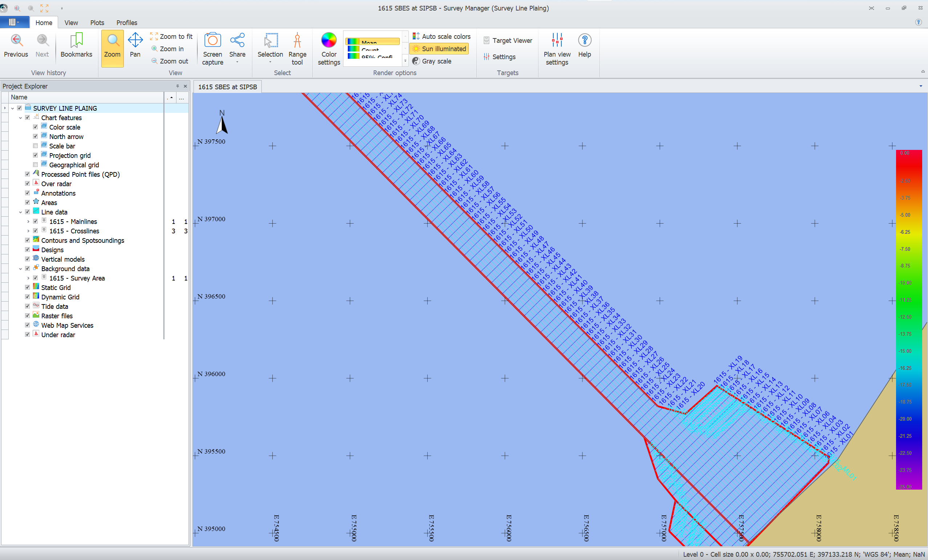Open Color settings

(x=329, y=49)
